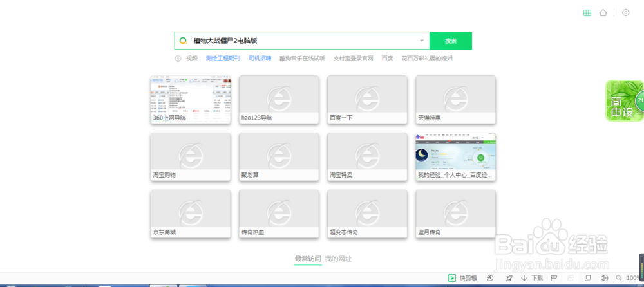Image resolution: width=644 pixels, height=287 pixels.
Task: Open the 视频 suggestion link
Action: click(x=192, y=59)
